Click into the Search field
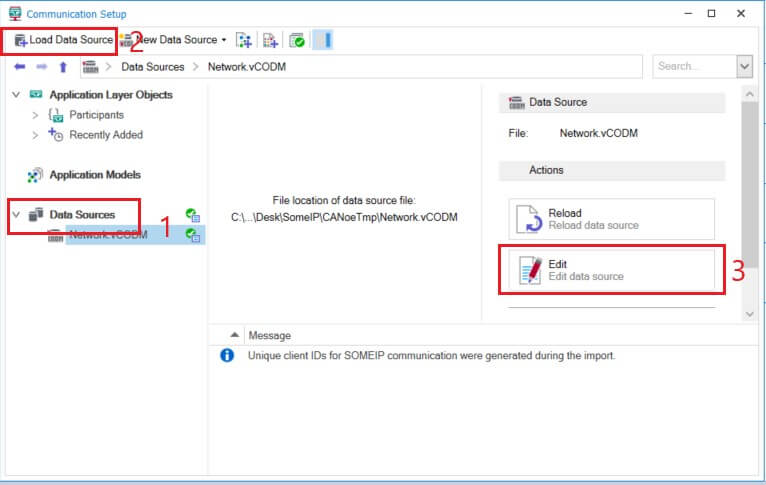 pos(692,67)
